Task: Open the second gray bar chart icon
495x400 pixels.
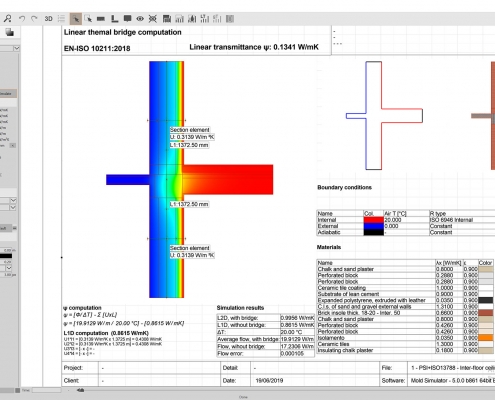Action: click(x=180, y=19)
